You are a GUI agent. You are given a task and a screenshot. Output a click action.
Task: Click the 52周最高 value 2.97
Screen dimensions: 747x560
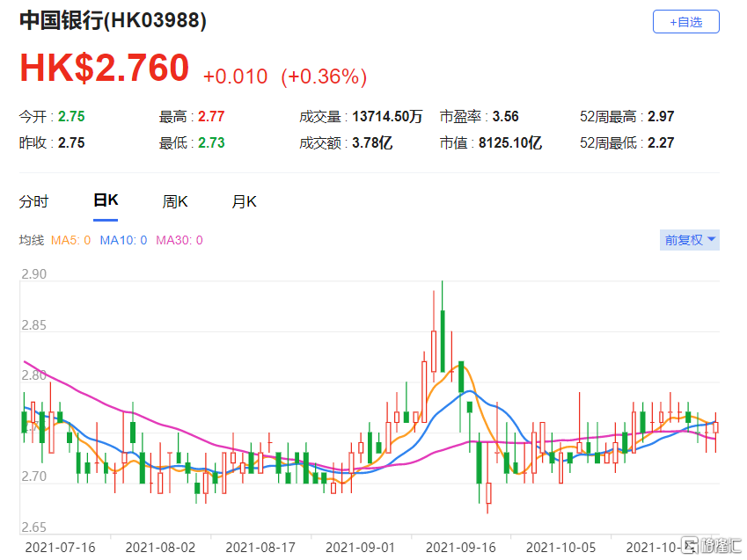point(660,117)
